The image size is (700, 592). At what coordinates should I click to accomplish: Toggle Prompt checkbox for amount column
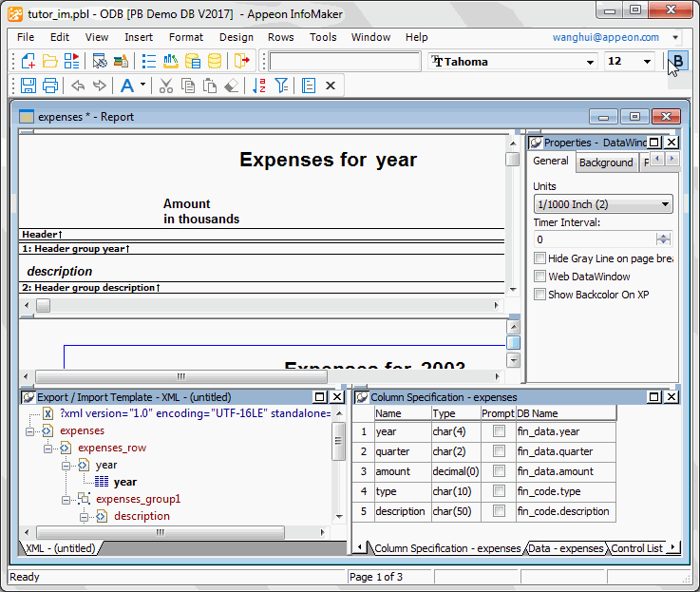[x=499, y=471]
